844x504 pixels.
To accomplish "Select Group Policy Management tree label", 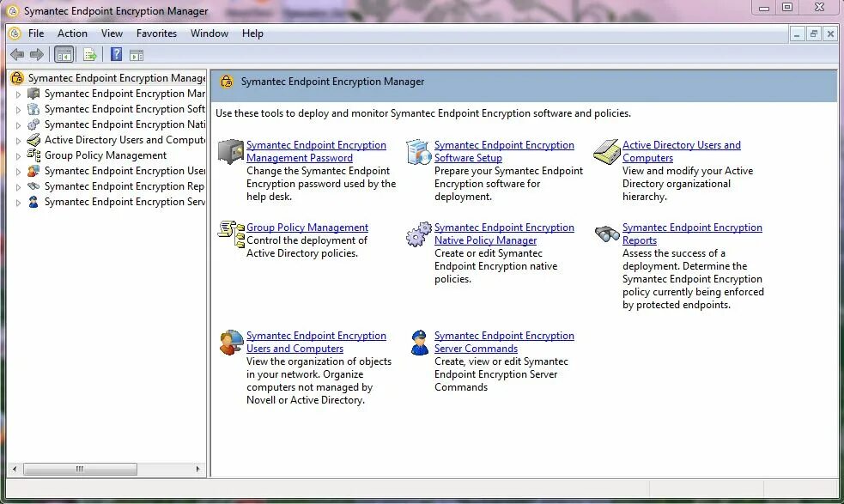I will click(x=106, y=155).
